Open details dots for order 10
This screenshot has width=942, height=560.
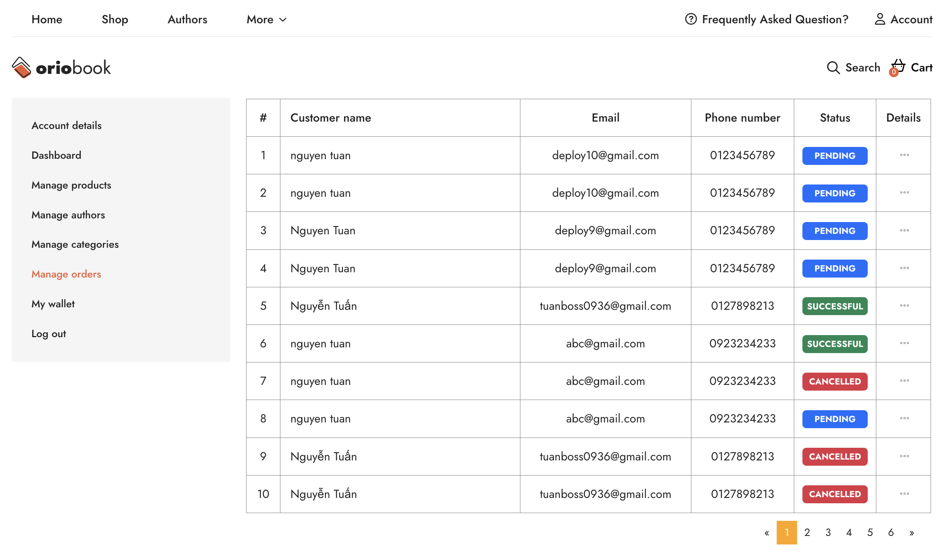(x=904, y=494)
